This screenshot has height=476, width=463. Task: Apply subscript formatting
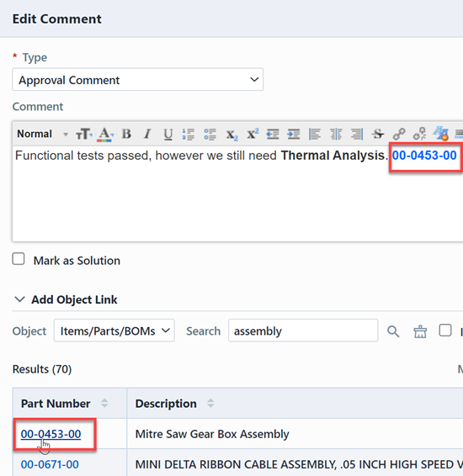(231, 135)
